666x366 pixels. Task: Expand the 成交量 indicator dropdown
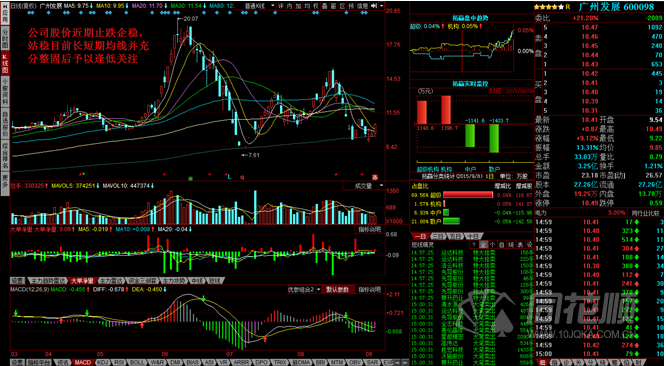coord(363,186)
